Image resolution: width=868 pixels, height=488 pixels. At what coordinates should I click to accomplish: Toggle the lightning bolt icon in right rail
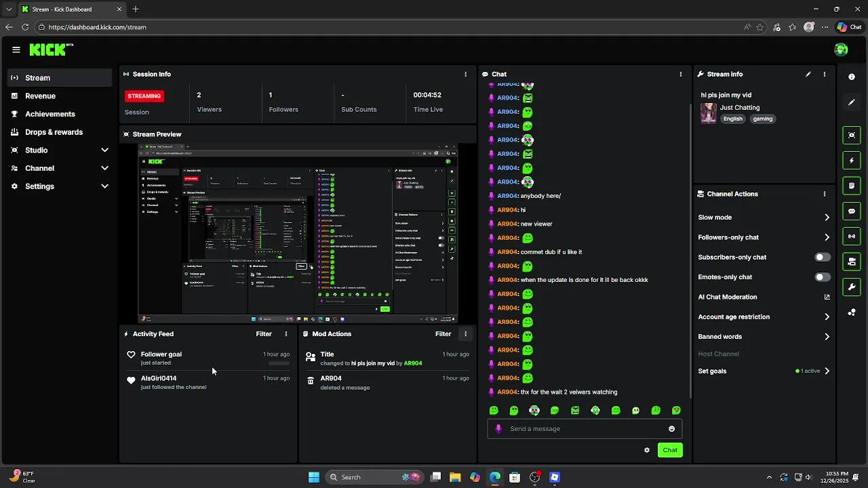click(x=852, y=161)
